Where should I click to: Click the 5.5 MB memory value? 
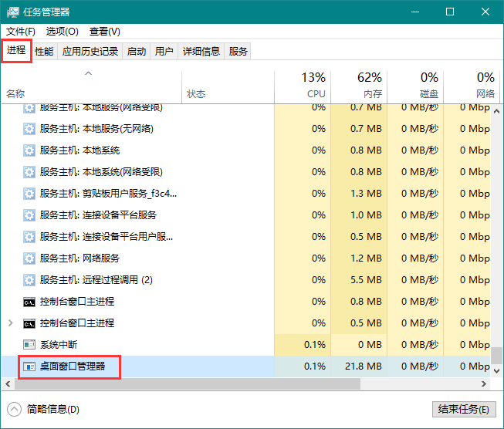pyautogui.click(x=366, y=280)
